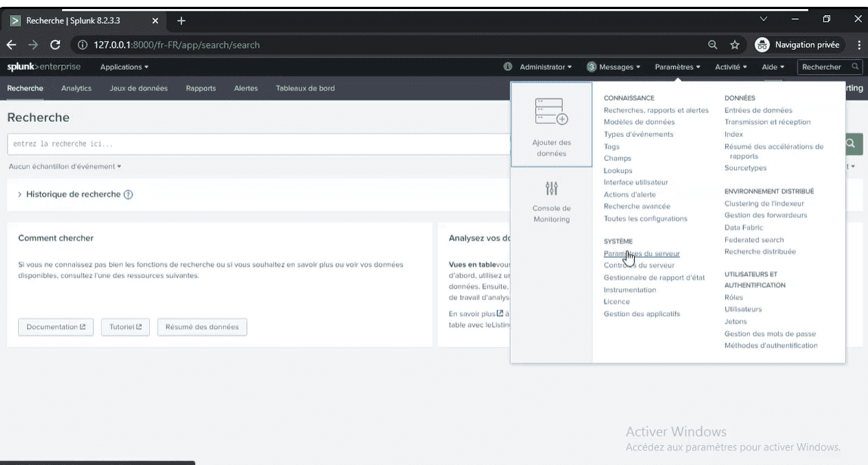This screenshot has height=465, width=868.
Task: Open the Licence link
Action: click(x=617, y=302)
